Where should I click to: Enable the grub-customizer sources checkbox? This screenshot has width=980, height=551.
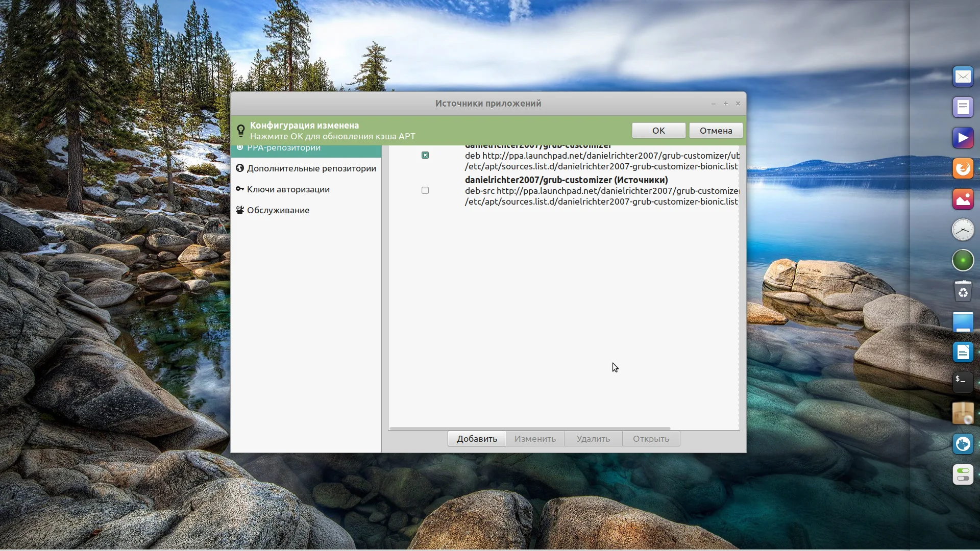coord(425,190)
